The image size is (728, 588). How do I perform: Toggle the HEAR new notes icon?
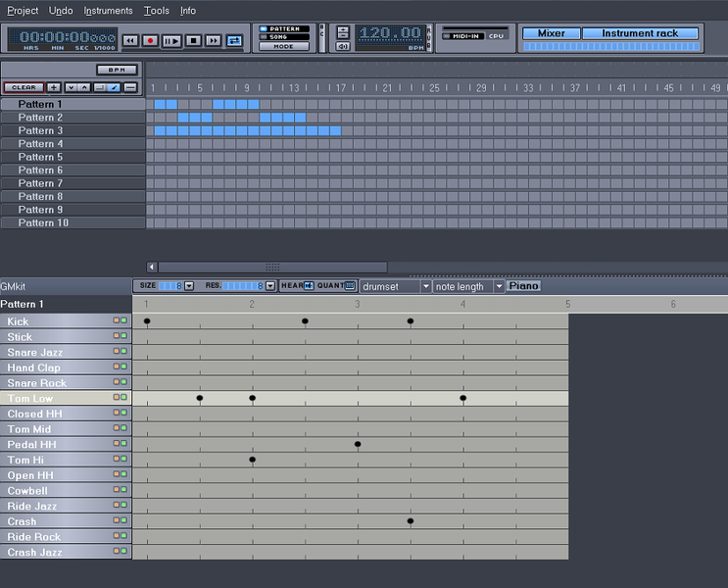click(309, 285)
